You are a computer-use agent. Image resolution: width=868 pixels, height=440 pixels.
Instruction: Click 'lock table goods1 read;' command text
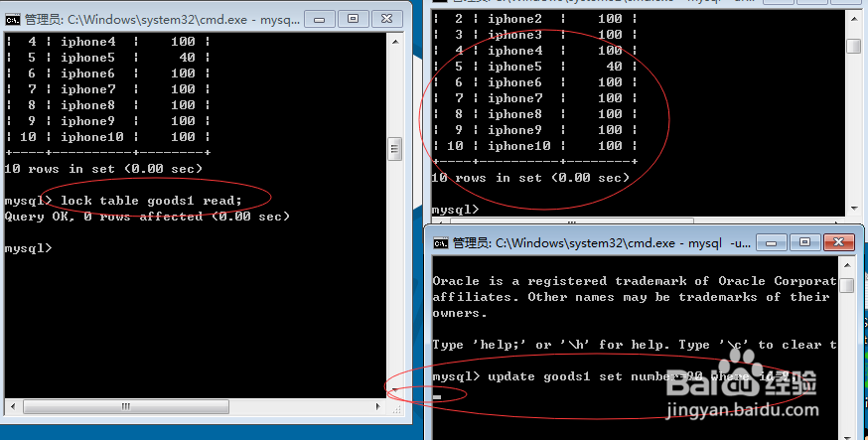click(151, 201)
